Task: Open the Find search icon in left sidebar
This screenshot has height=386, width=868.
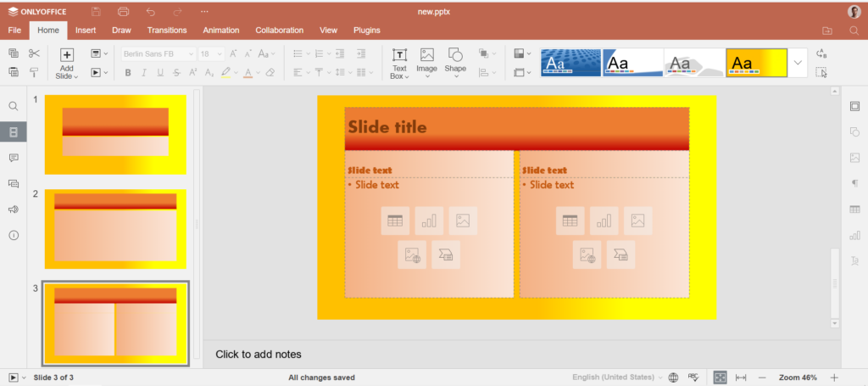Action: (x=14, y=106)
